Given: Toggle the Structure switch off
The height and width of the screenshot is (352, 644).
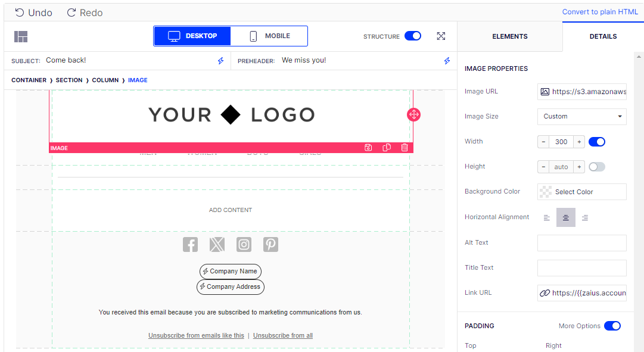Looking at the screenshot, I should click(413, 36).
